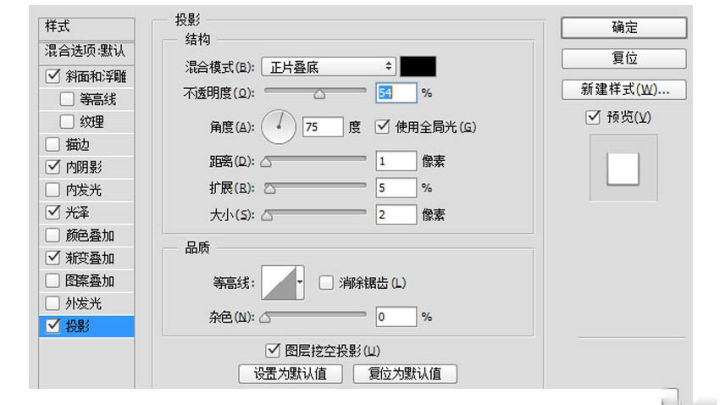Viewport: 720px width, 405px height.
Task: Click the 距离 pixel input field
Action: [396, 160]
